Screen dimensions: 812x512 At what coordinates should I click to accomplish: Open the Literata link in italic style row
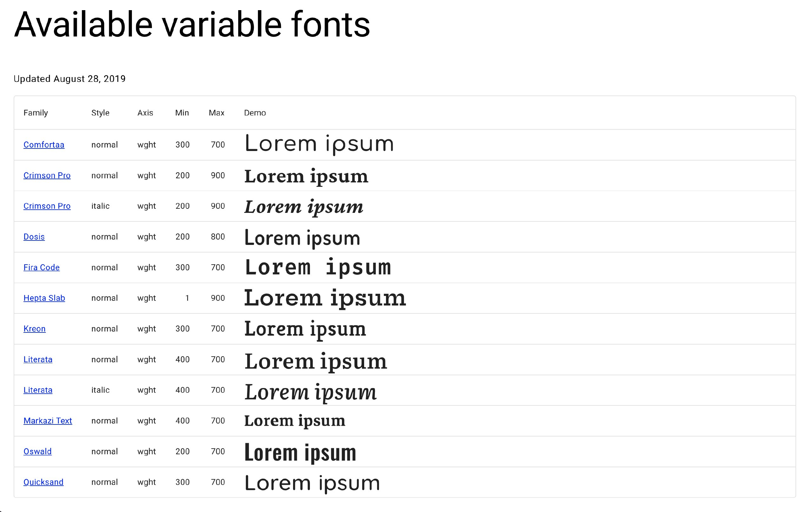(38, 390)
